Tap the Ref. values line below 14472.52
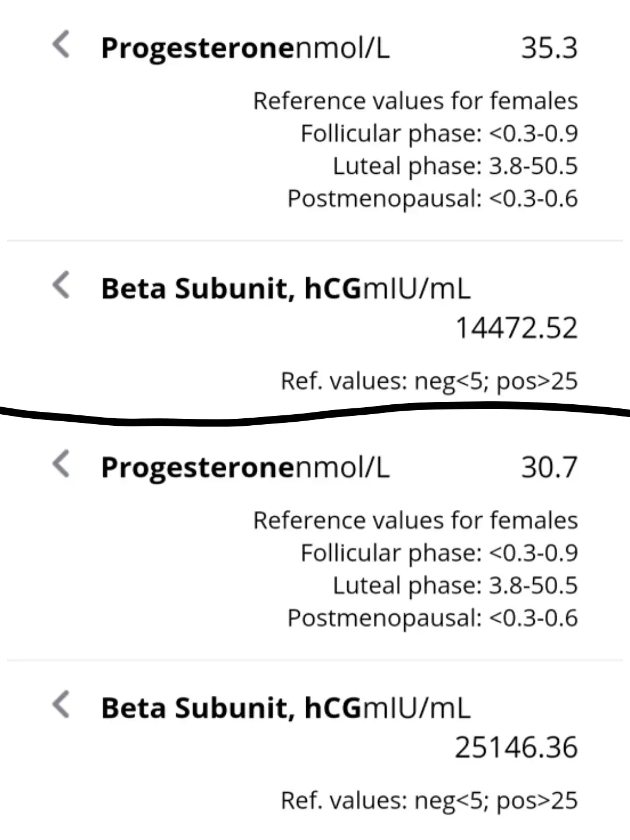 [x=429, y=381]
